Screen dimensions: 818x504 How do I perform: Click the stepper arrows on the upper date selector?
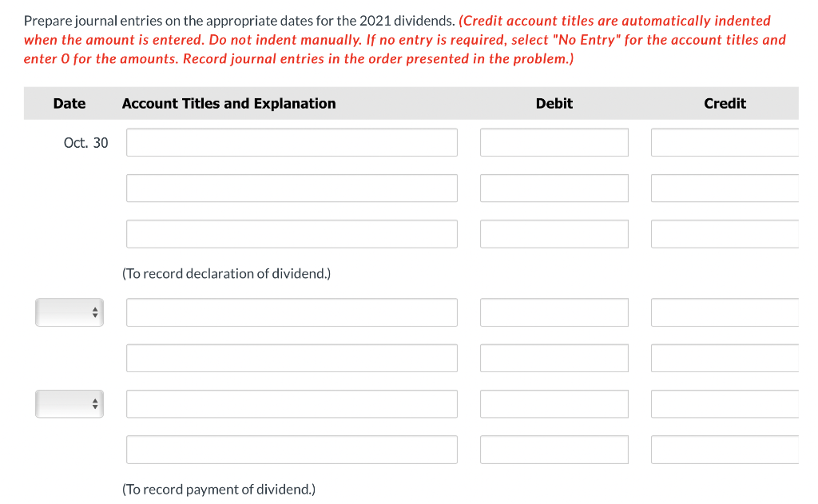pyautogui.click(x=93, y=312)
